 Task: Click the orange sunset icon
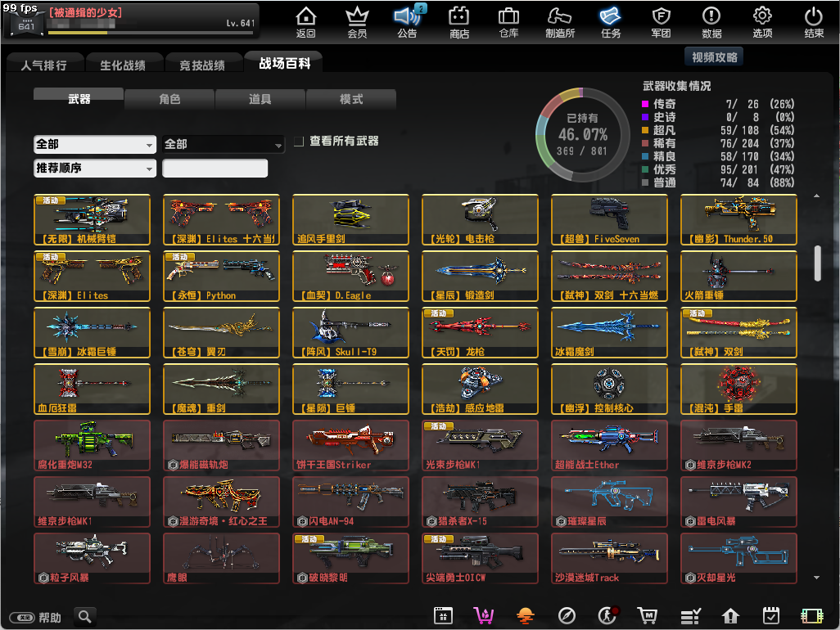point(526,616)
